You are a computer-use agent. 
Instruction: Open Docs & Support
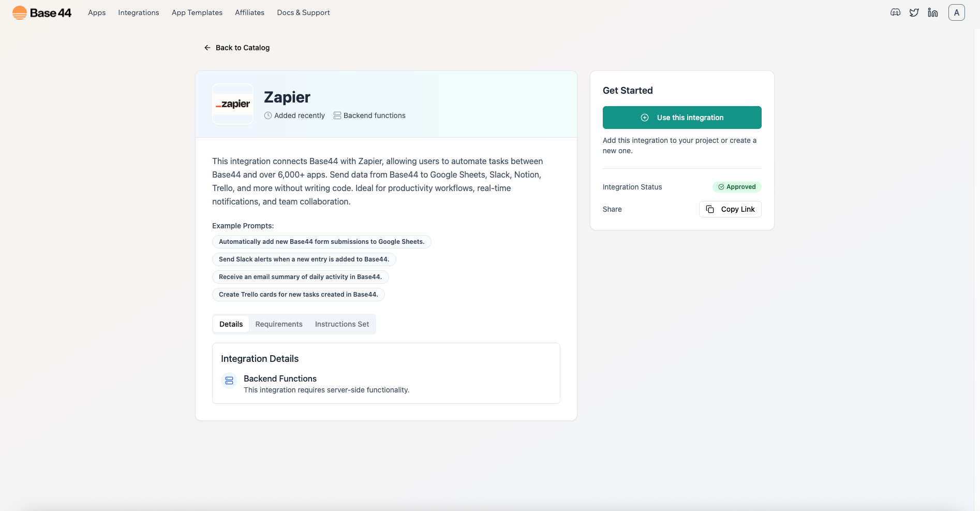303,12
